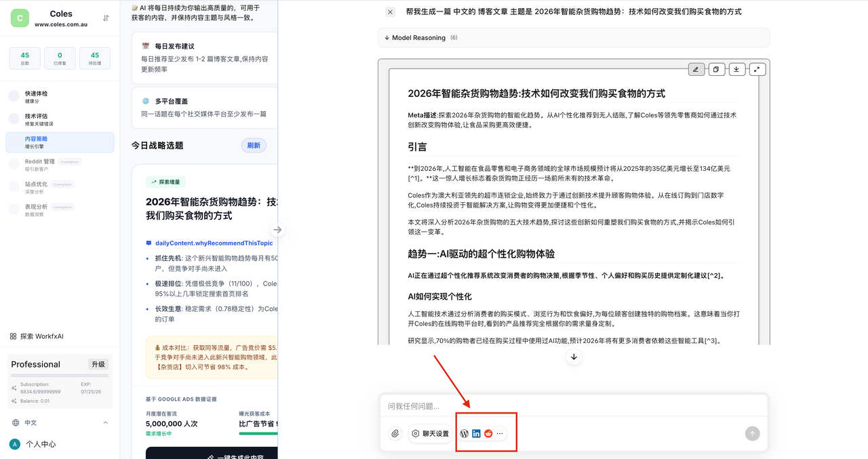Expand the article to fullscreen view
Viewport: 868px width, 459px height.
(757, 69)
